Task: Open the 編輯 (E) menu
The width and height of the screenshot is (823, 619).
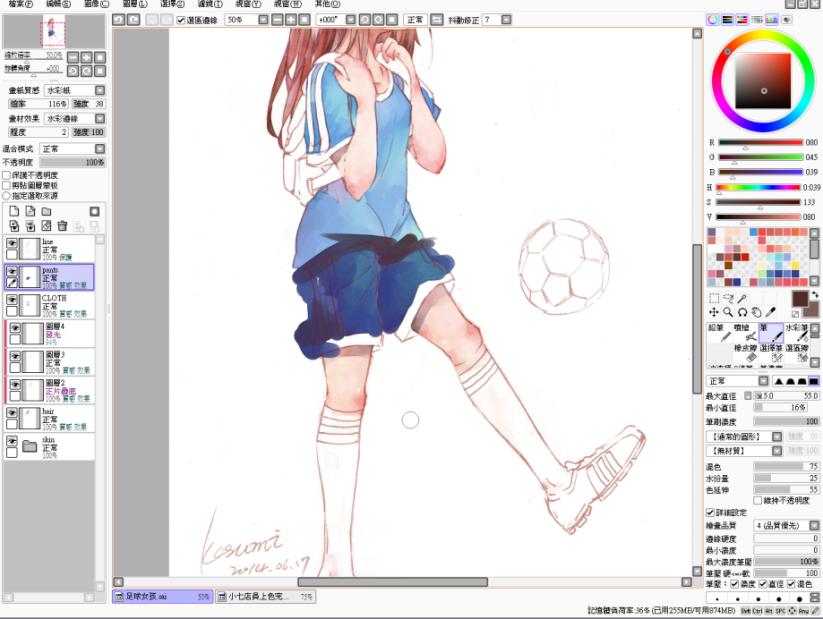Action: 58,4
